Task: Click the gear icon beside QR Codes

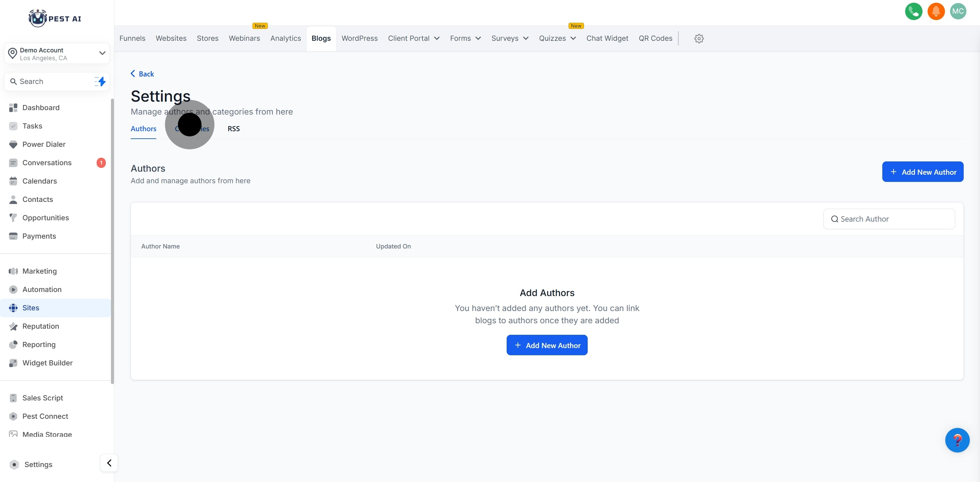Action: click(699, 38)
